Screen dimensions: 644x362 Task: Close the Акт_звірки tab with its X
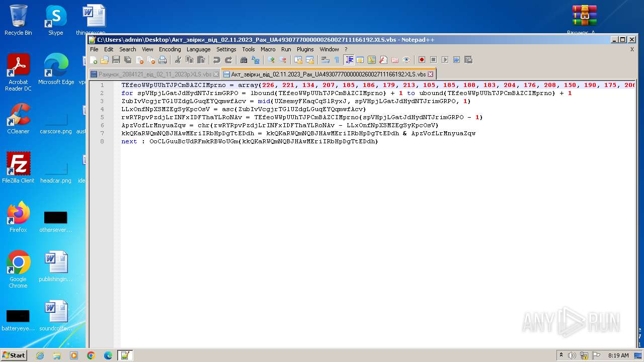tap(430, 74)
